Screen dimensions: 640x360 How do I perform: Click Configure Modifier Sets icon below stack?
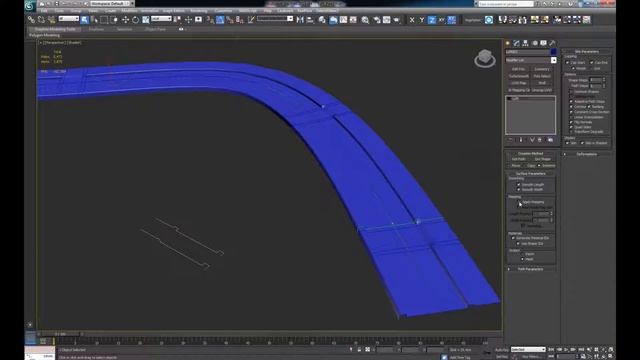coord(550,140)
